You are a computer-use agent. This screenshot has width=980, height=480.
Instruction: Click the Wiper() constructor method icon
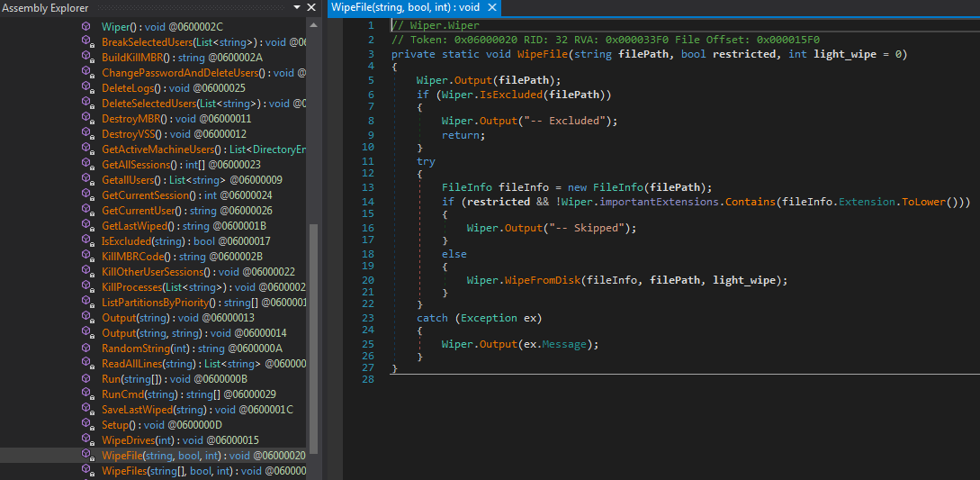click(x=87, y=27)
